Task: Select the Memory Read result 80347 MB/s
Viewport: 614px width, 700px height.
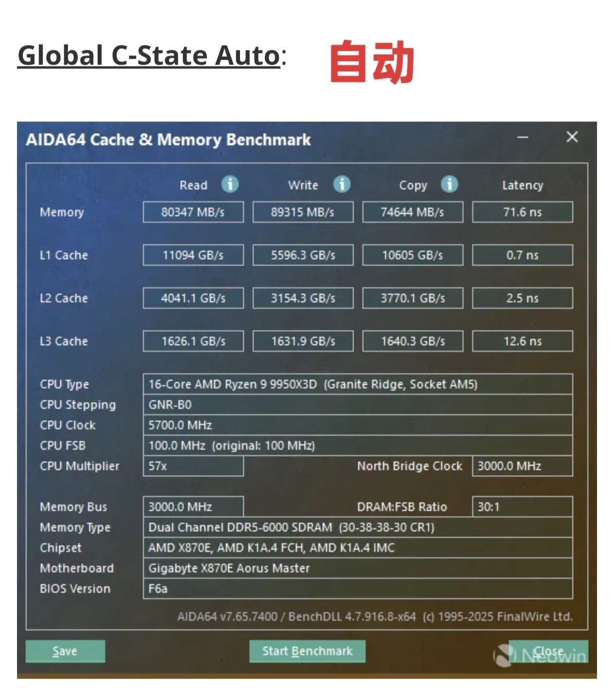Action: (x=193, y=212)
